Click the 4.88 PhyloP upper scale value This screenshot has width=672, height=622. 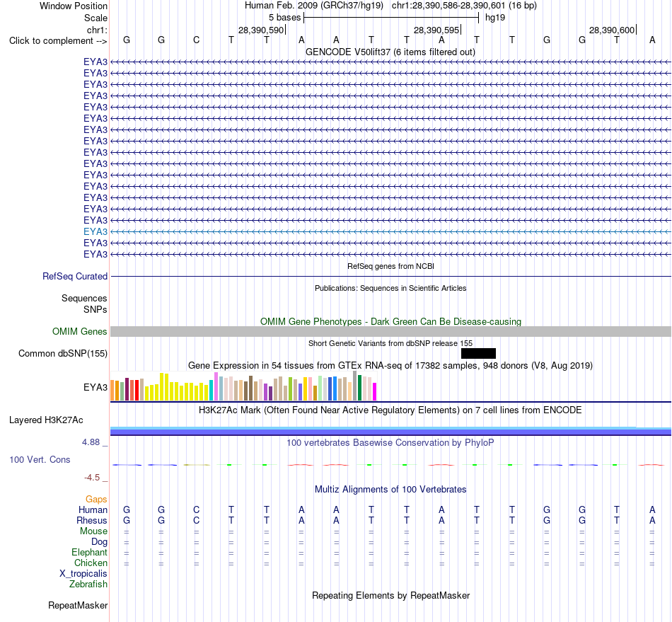91,442
